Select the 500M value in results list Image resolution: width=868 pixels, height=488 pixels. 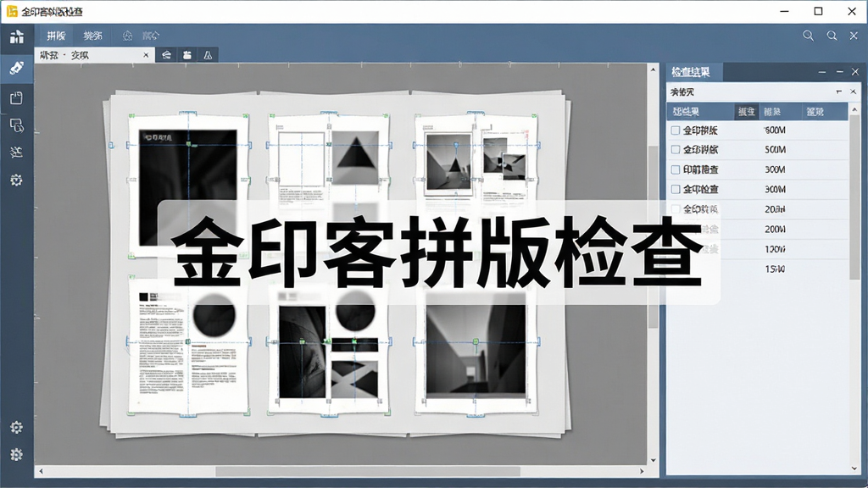click(775, 149)
